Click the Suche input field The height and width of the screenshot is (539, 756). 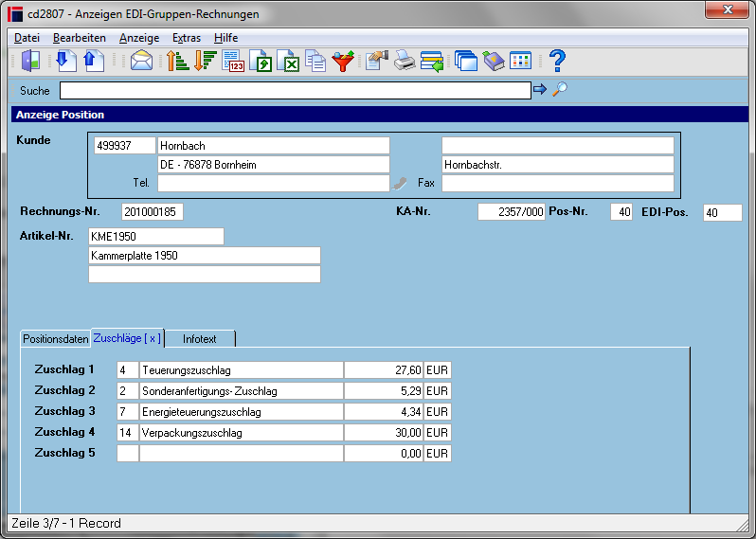pyautogui.click(x=295, y=91)
